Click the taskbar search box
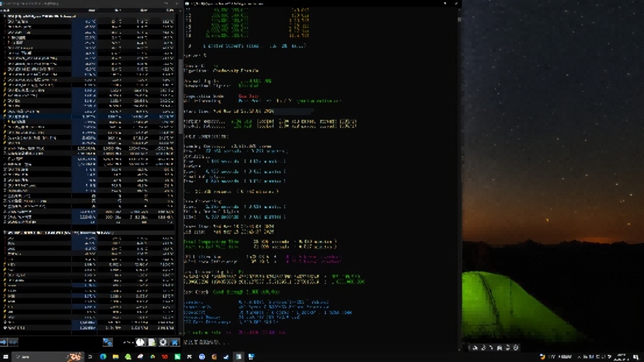The width and height of the screenshot is (644, 362). [47, 357]
